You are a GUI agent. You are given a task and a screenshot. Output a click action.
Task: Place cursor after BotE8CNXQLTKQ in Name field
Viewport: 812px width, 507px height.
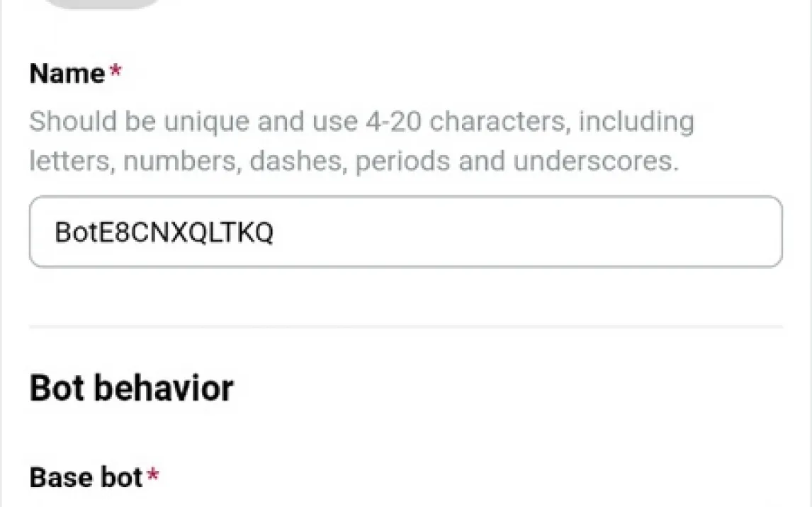[x=276, y=233]
